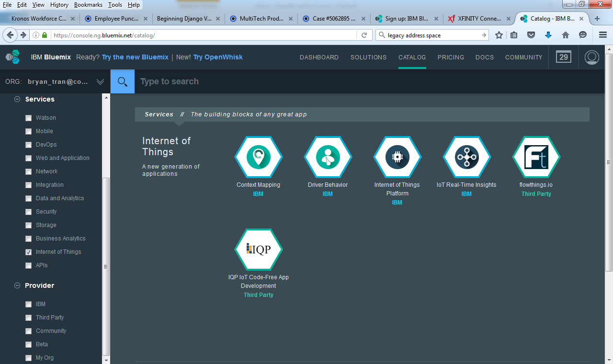
Task: Open the user profile avatar icon
Action: click(592, 57)
